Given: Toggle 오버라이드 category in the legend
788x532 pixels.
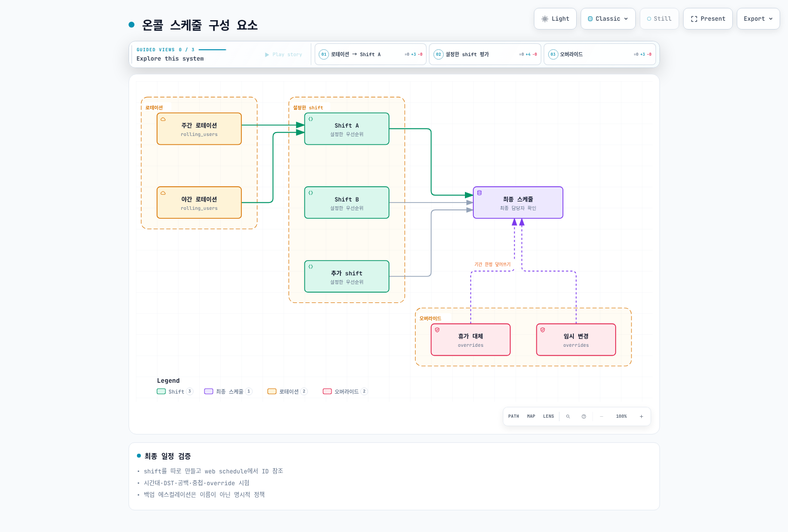Looking at the screenshot, I should pyautogui.click(x=345, y=392).
